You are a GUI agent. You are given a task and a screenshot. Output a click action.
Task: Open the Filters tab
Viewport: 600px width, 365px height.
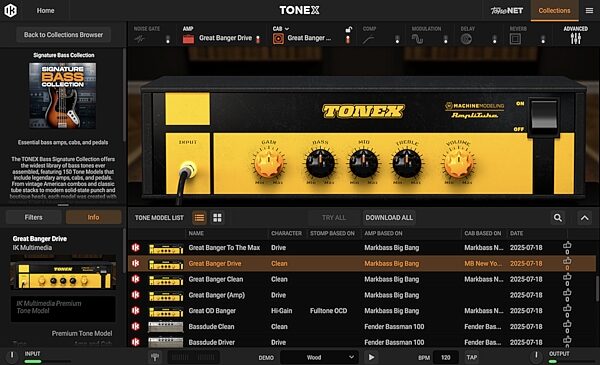(34, 217)
